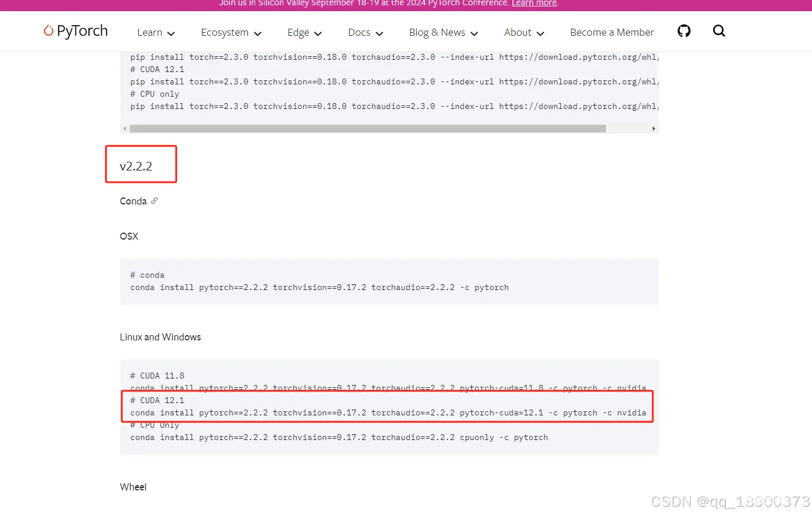The height and width of the screenshot is (515, 812).
Task: Click the v2.2.2 version heading
Action: click(136, 166)
